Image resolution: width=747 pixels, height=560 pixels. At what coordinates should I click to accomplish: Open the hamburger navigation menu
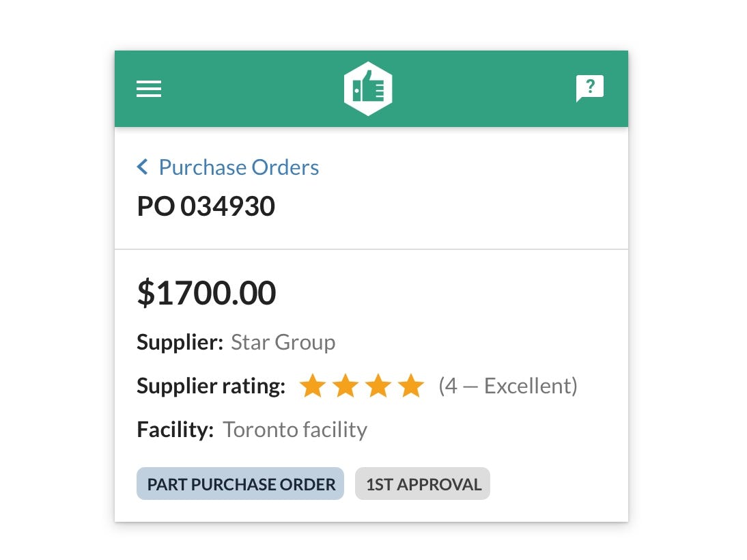(149, 89)
